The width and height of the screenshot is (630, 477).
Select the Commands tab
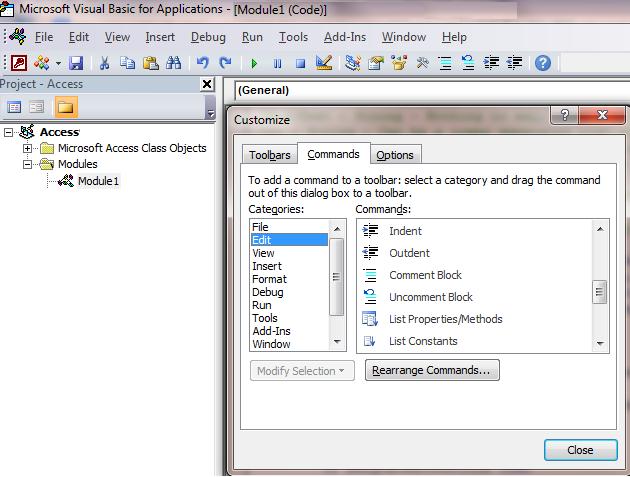[x=333, y=154]
